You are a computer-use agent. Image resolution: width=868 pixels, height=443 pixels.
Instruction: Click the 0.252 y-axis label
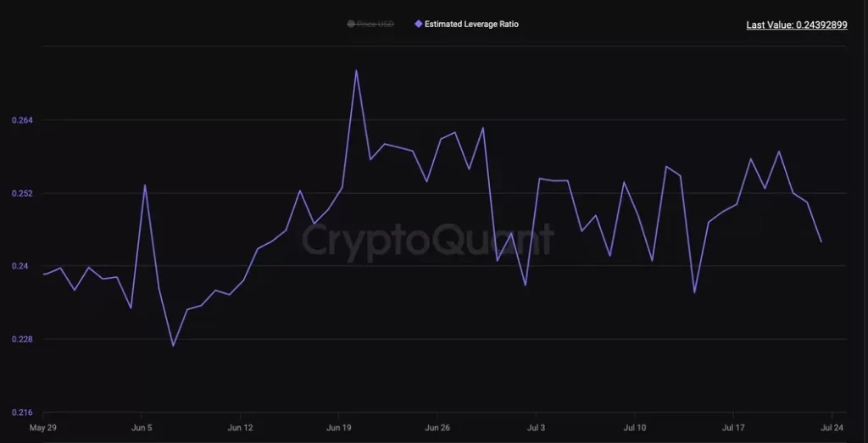click(x=21, y=193)
